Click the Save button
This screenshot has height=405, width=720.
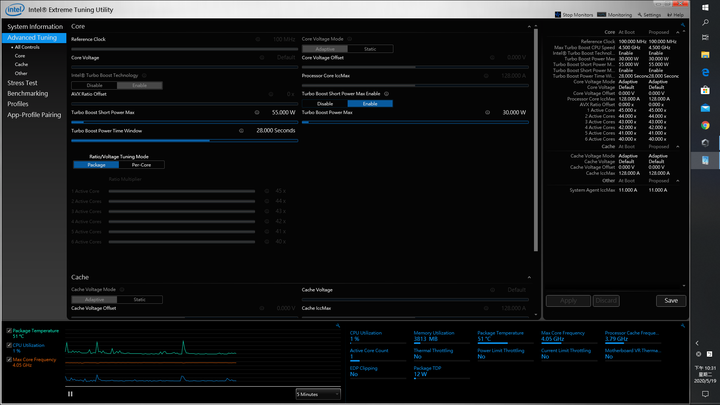pos(671,301)
